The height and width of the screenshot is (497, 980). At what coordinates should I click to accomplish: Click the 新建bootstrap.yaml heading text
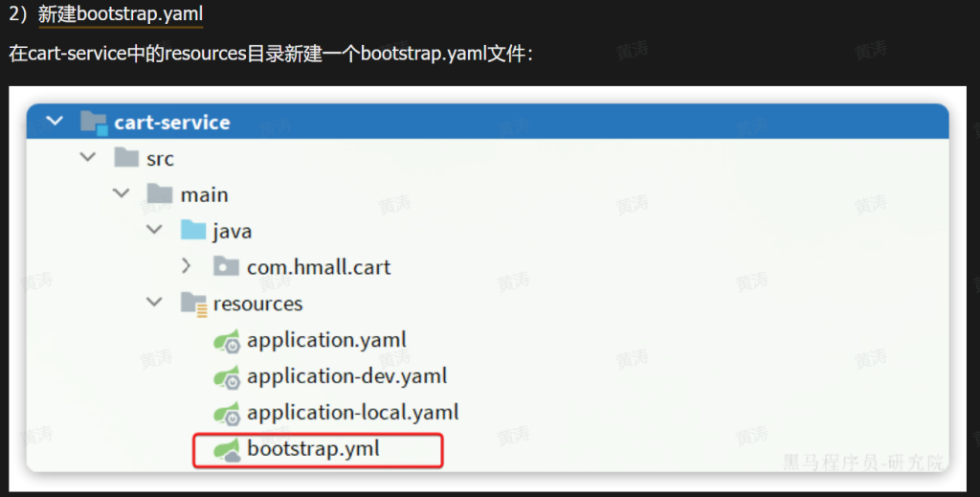(x=121, y=15)
